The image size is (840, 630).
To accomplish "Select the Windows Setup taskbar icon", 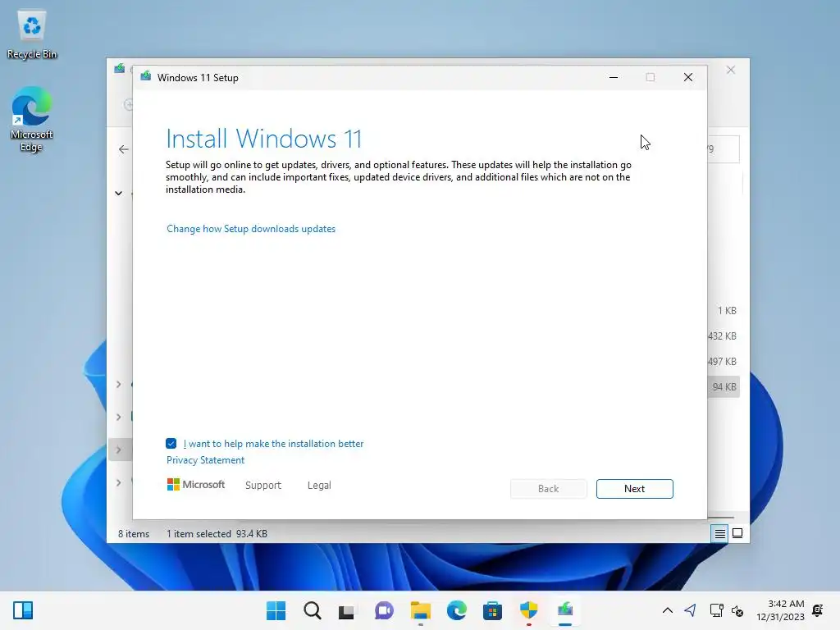I will [565, 610].
